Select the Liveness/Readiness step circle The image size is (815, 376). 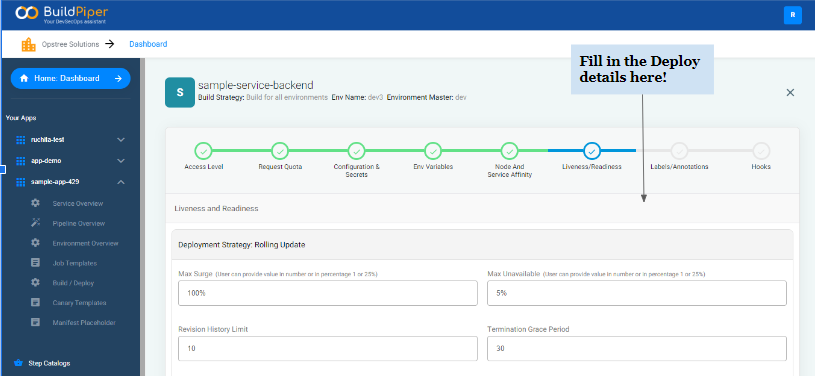click(592, 151)
